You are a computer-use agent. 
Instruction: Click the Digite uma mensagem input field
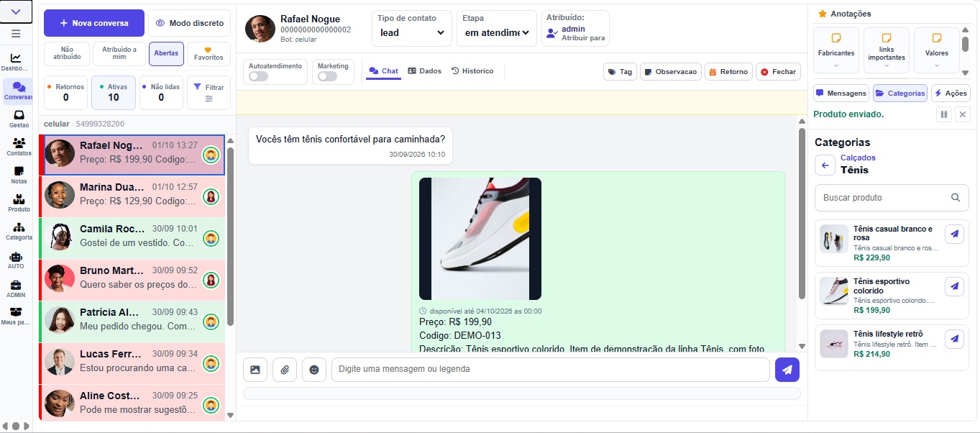tap(550, 370)
